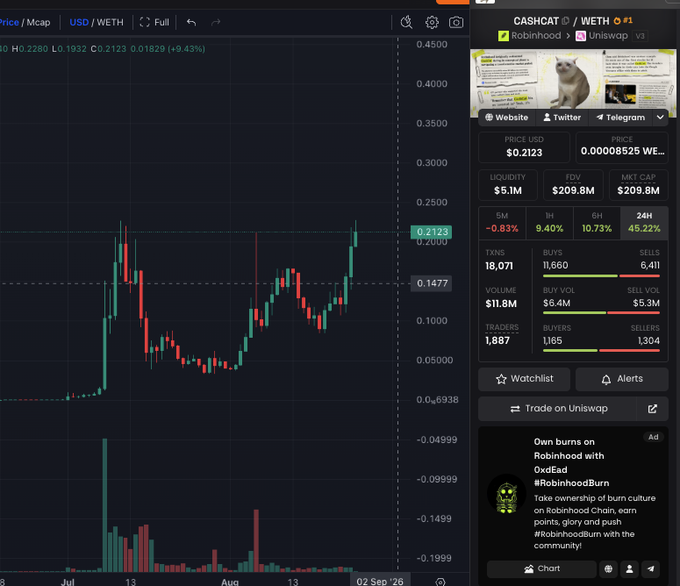Click the buyers versus sellers ratio bar
The width and height of the screenshot is (680, 586).
pyautogui.click(x=601, y=350)
